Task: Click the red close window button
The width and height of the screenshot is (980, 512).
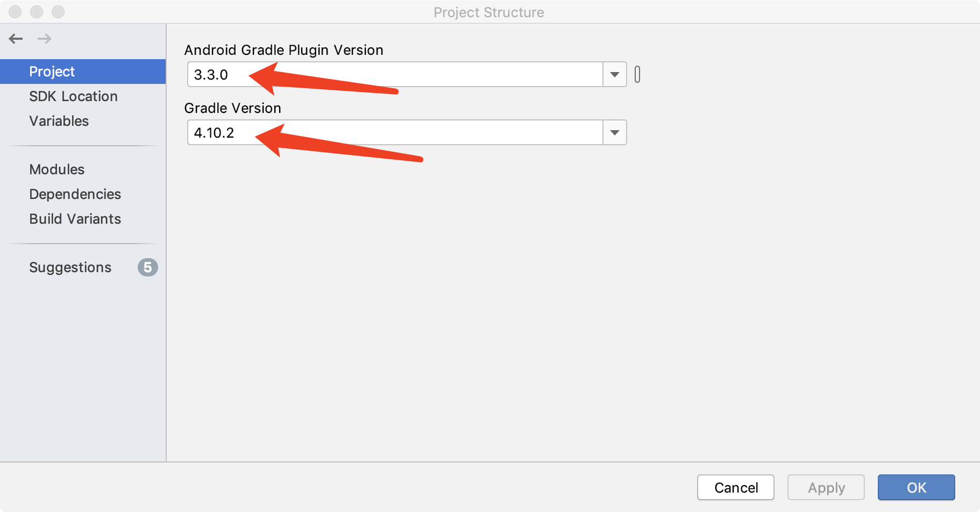Action: coord(15,12)
